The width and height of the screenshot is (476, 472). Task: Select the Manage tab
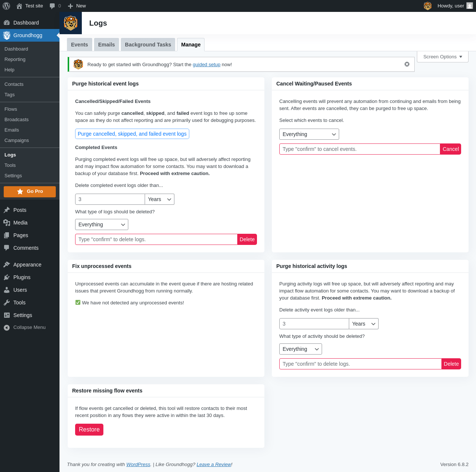(191, 45)
